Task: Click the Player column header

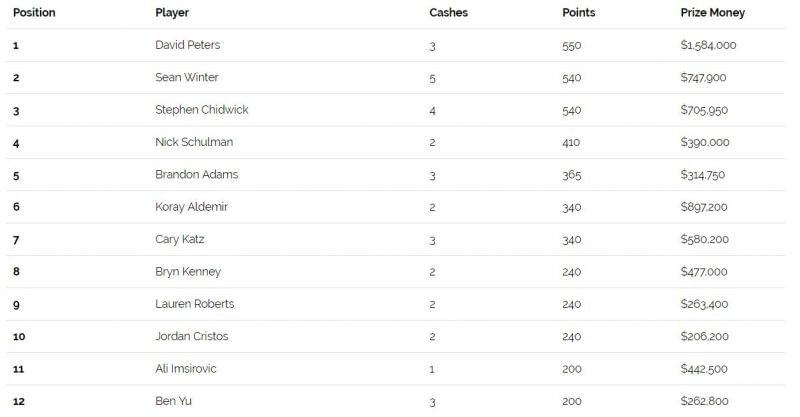Action: click(x=172, y=13)
